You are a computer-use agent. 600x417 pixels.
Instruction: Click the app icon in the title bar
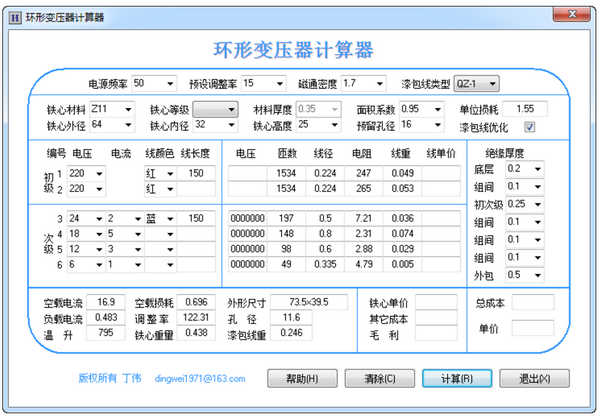click(x=15, y=18)
